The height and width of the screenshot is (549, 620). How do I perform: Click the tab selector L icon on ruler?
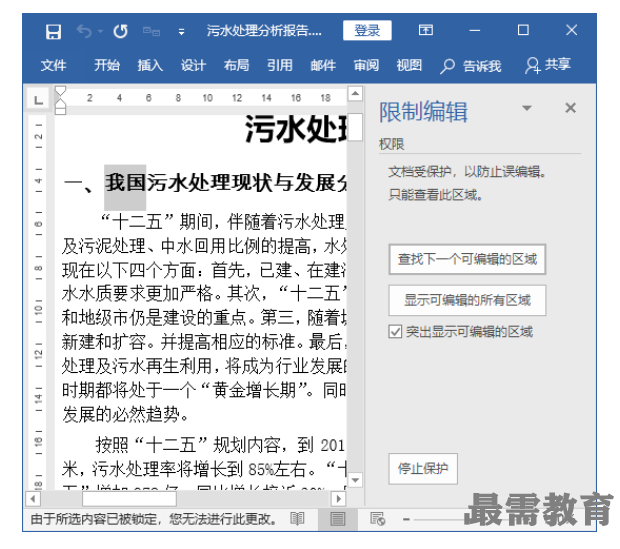[38, 99]
